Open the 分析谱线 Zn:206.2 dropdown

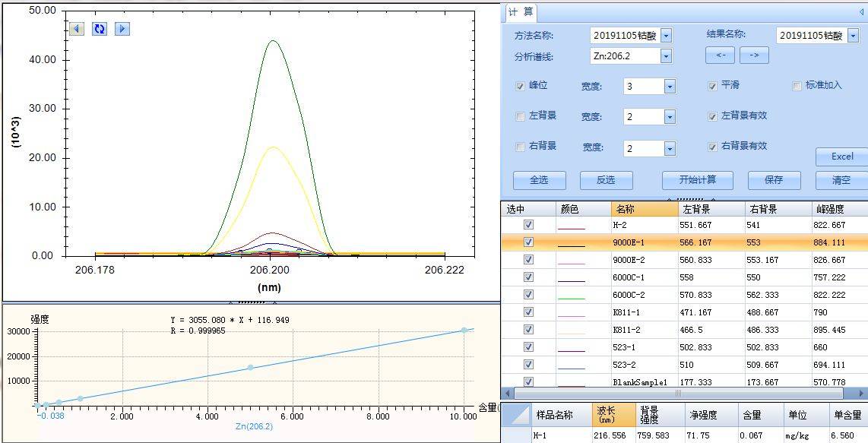coord(666,56)
